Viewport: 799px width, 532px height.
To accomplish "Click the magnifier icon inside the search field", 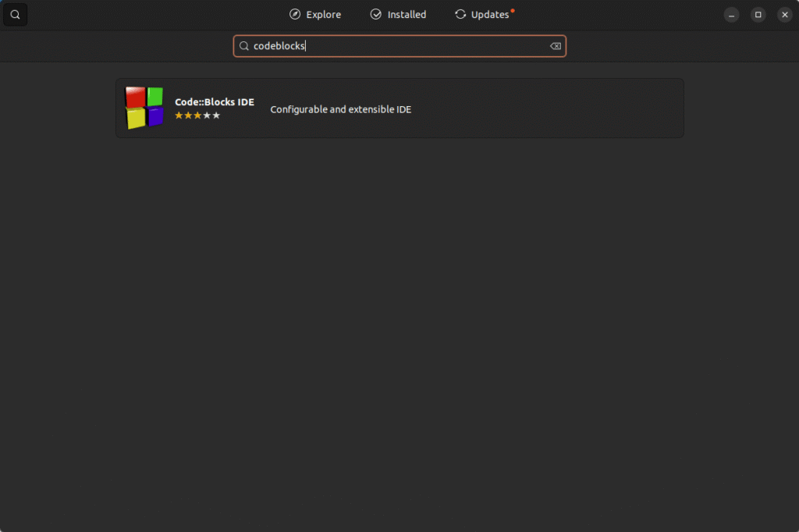I will tap(243, 46).
